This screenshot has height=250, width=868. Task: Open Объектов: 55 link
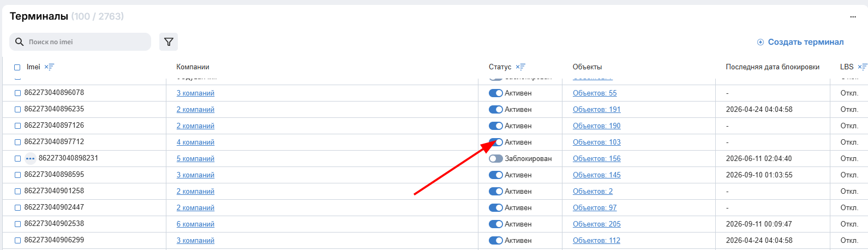click(x=595, y=93)
